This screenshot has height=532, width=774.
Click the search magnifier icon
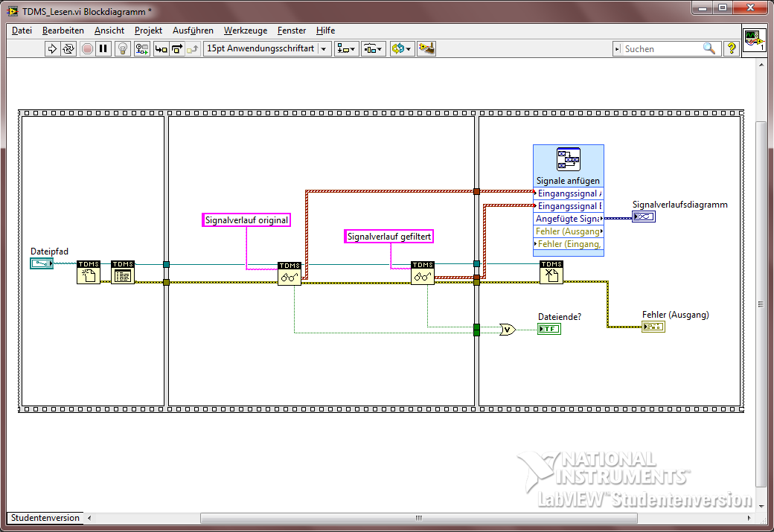click(x=709, y=48)
